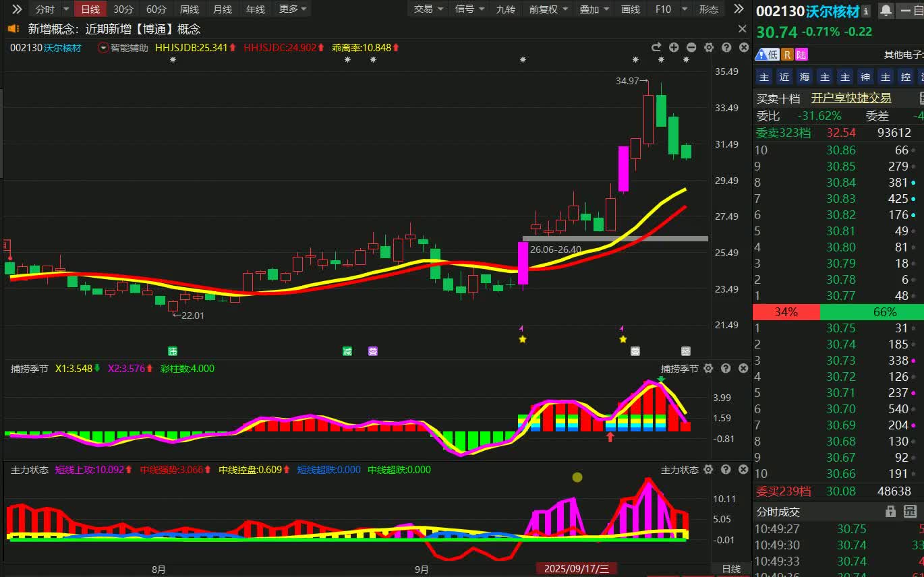Click the info icon next to 沃尔核材
The height and width of the screenshot is (577, 924).
tap(866, 11)
